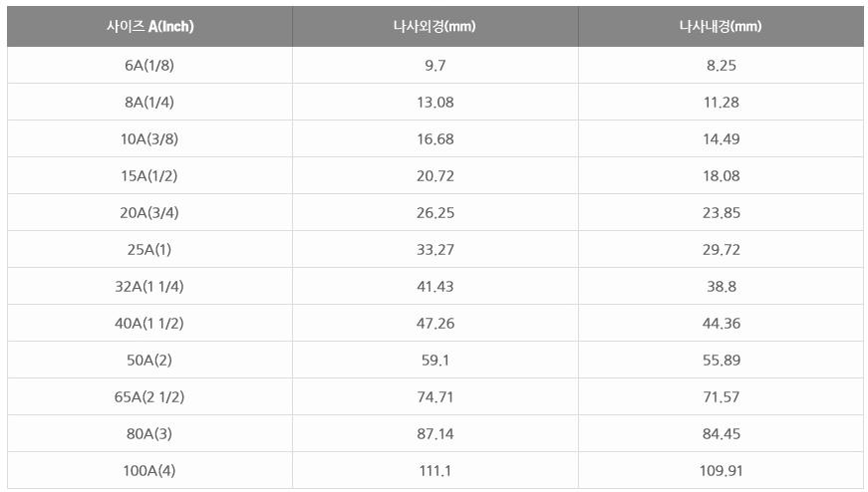Select the 87.14 outer diameter cell
Screen dimensions: 868x492
point(434,434)
